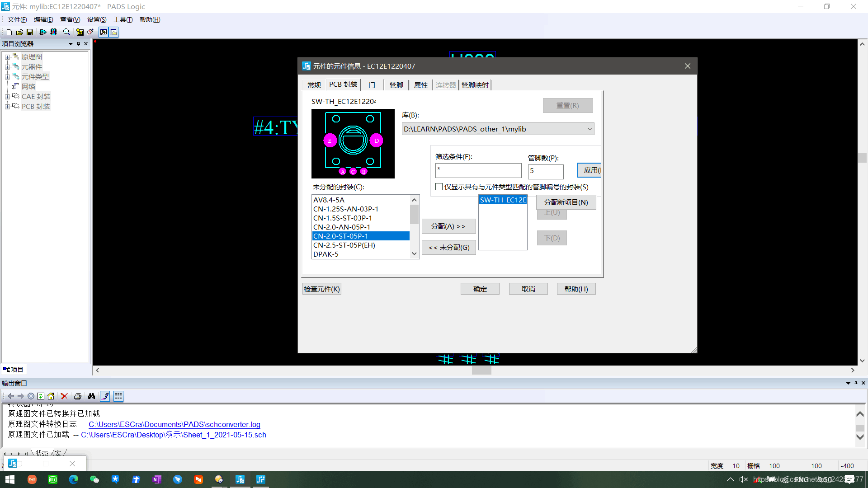868x488 pixels.
Task: Click the stop icon in output toolbar
Action: tap(31, 396)
